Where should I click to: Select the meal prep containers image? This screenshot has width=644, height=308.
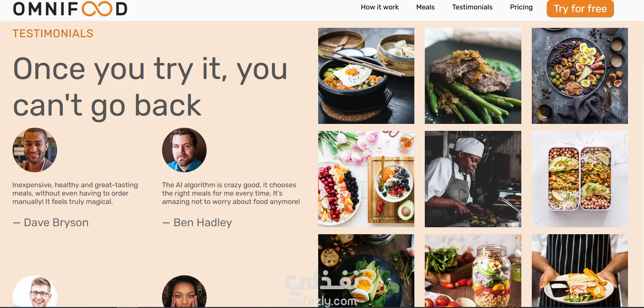pyautogui.click(x=580, y=179)
